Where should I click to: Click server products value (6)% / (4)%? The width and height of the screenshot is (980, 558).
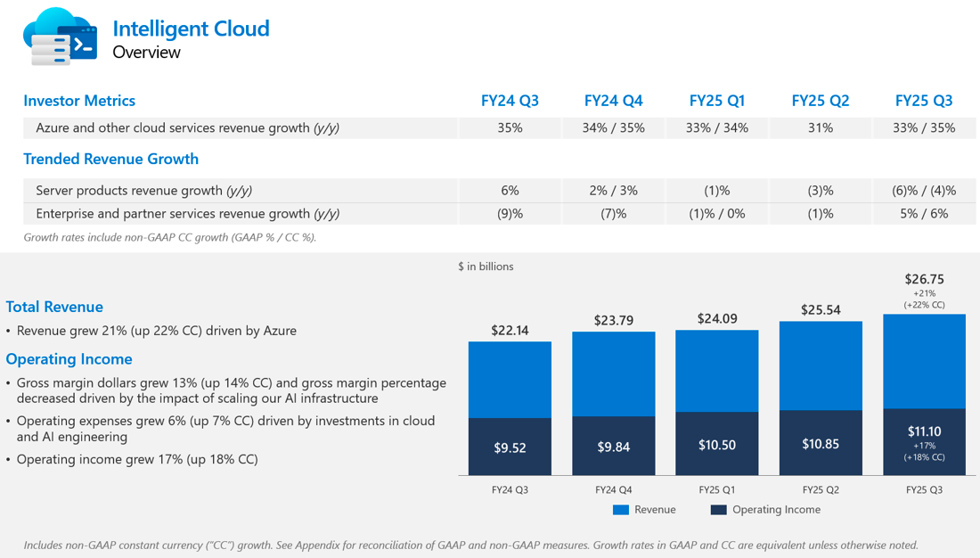point(924,191)
